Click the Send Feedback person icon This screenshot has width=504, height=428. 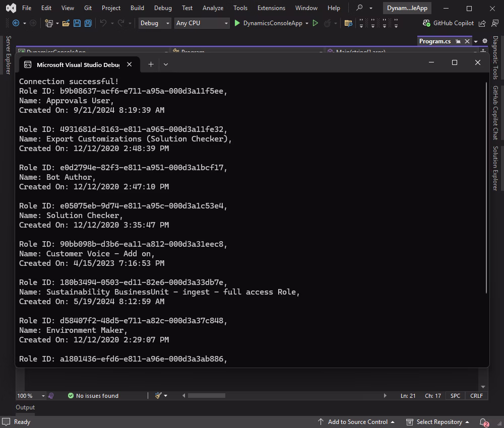click(x=495, y=23)
